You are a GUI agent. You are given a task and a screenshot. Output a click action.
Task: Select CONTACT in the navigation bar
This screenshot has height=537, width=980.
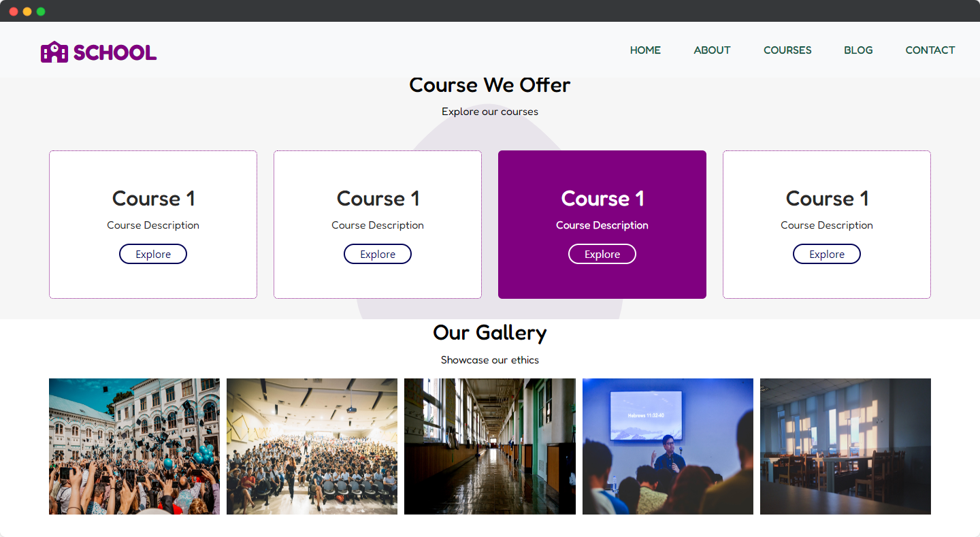coord(930,50)
